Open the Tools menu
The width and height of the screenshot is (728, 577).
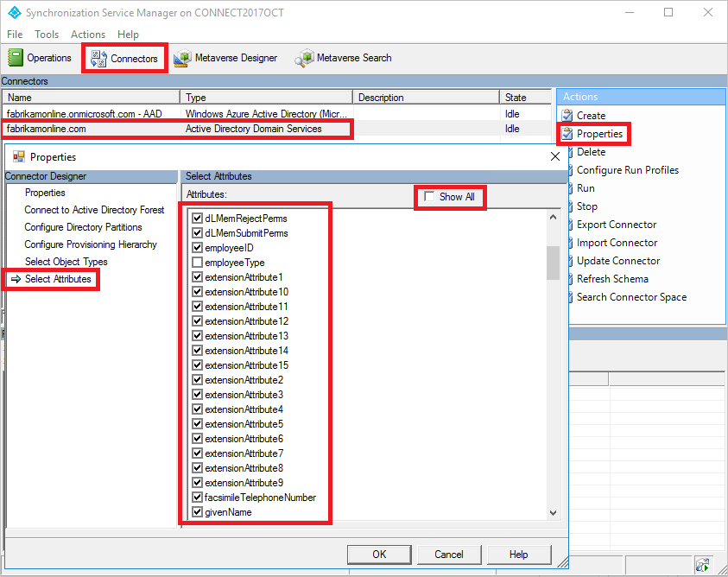point(46,34)
